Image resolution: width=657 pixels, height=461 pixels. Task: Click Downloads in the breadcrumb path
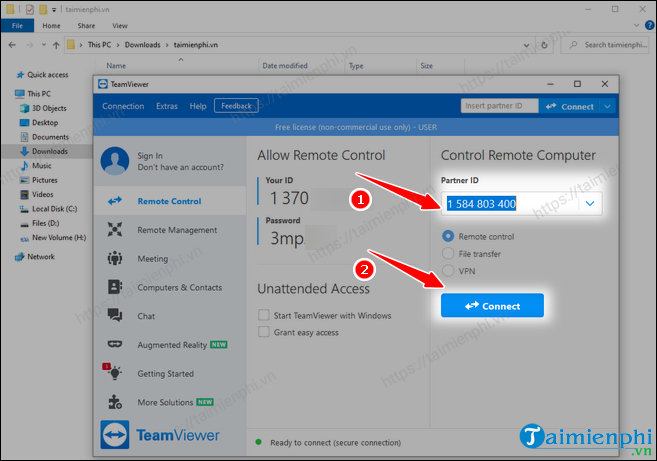pyautogui.click(x=142, y=44)
